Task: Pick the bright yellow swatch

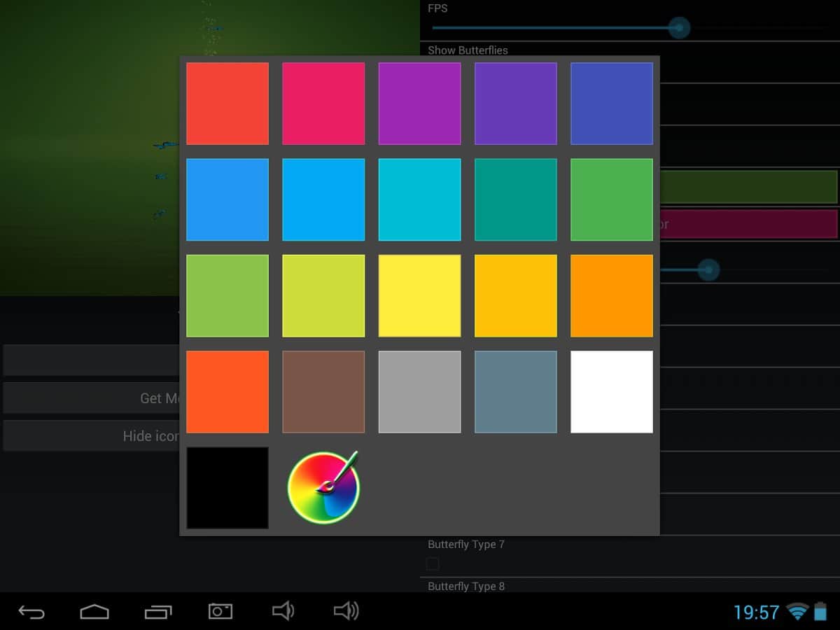Action: [x=419, y=295]
